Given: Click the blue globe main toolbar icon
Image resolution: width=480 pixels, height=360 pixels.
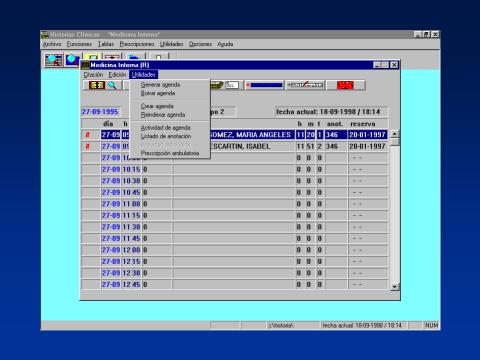Looking at the screenshot, I should pos(72,60).
